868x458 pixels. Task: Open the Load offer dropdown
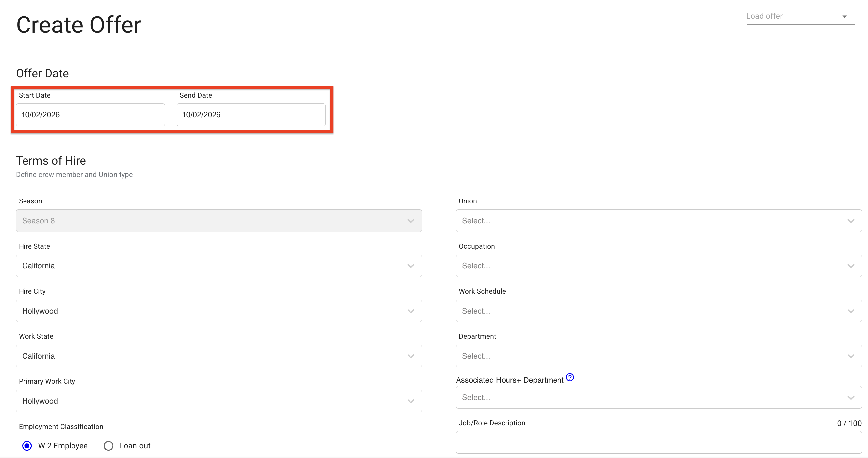click(800, 16)
